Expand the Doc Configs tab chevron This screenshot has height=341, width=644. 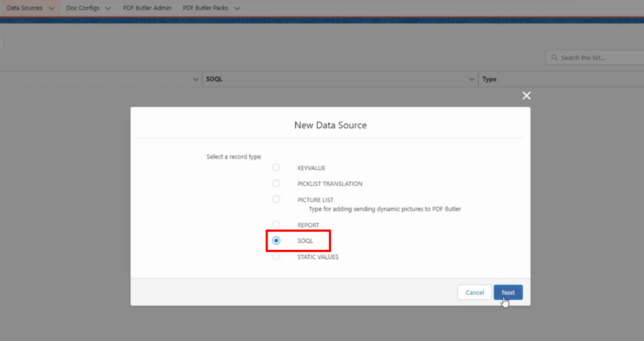point(108,8)
